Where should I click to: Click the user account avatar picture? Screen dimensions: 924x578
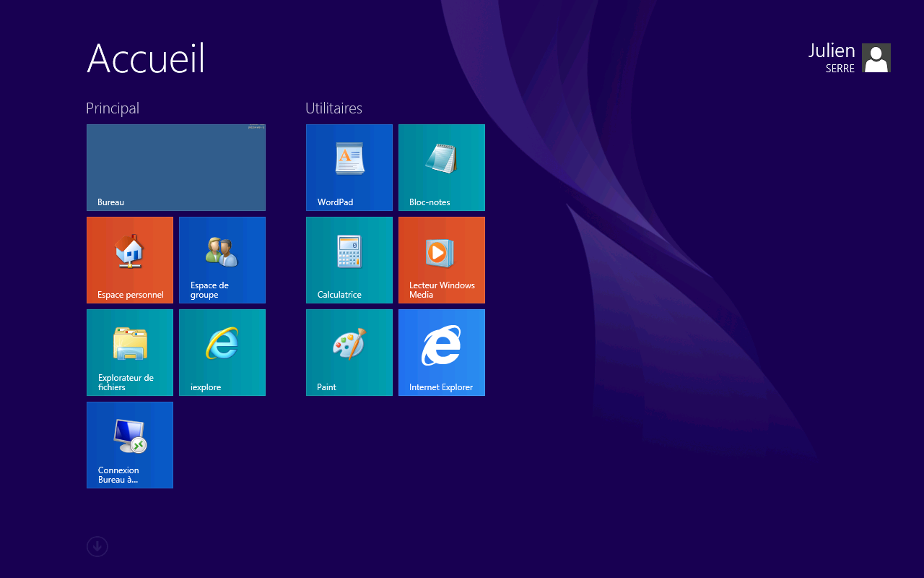pyautogui.click(x=876, y=58)
